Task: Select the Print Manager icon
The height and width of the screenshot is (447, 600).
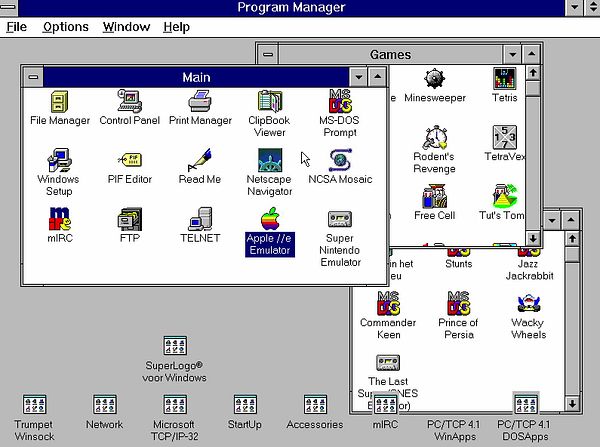Action: [200, 101]
